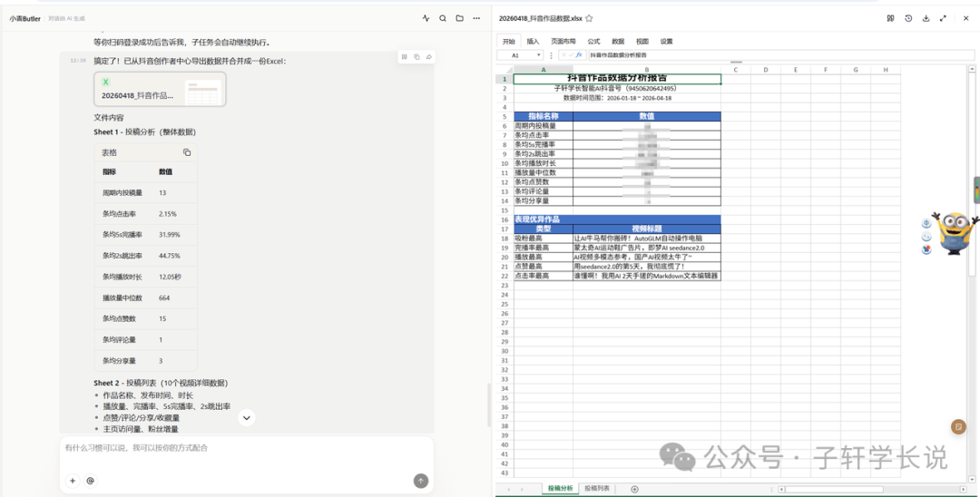Switch to the 插入 ribbon tab
The image size is (980, 497).
(533, 41)
